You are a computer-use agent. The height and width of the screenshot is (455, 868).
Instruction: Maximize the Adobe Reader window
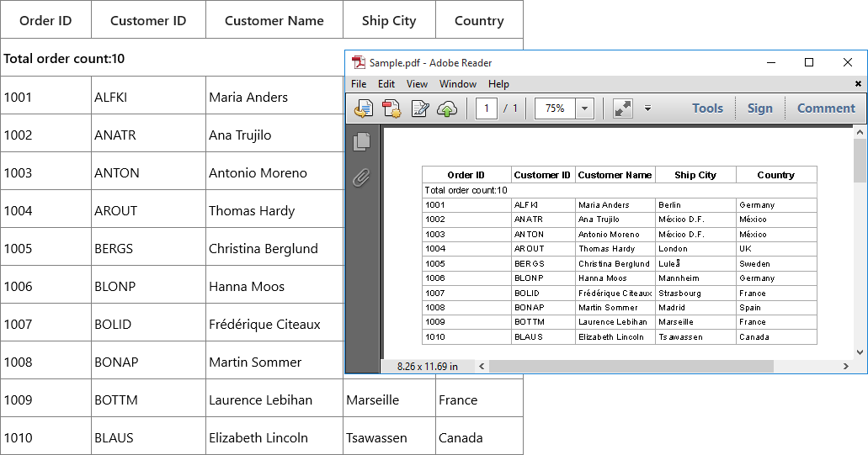pyautogui.click(x=809, y=62)
